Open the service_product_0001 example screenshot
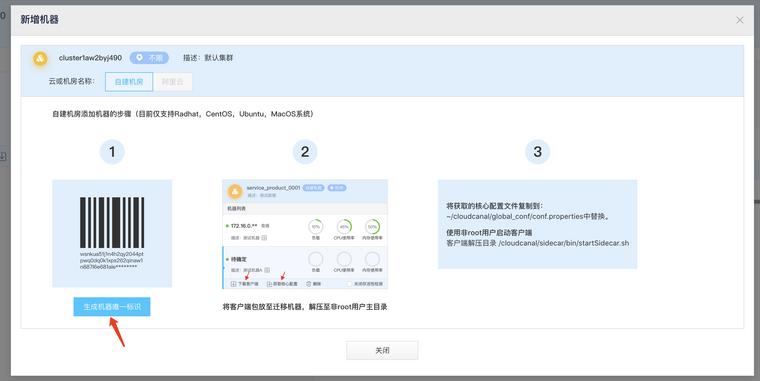Image resolution: width=760 pixels, height=381 pixels. coord(305,234)
